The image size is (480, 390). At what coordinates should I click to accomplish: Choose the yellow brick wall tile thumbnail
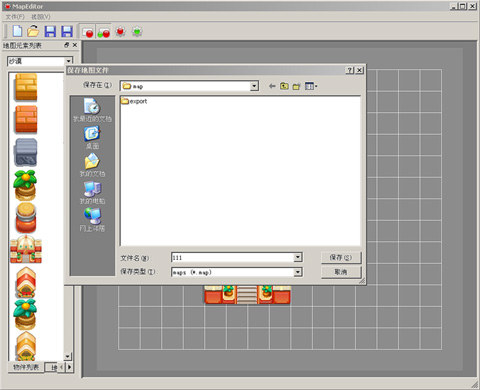[x=26, y=87]
